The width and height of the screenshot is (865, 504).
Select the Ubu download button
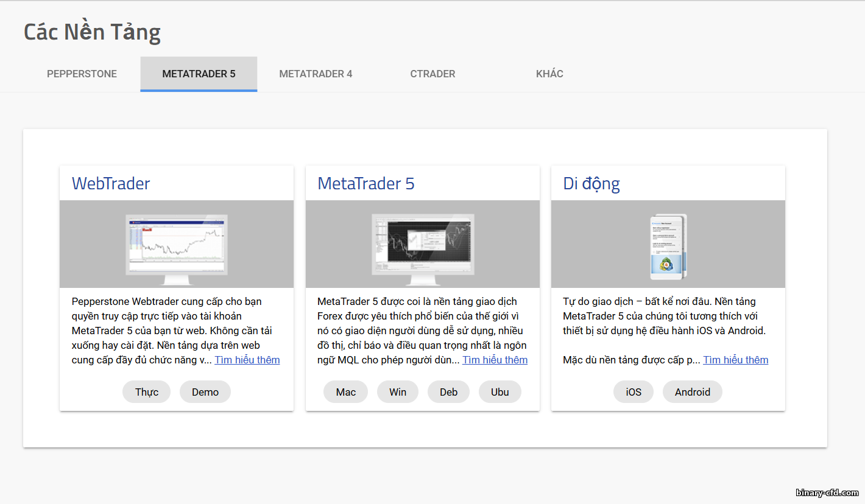tap(500, 392)
